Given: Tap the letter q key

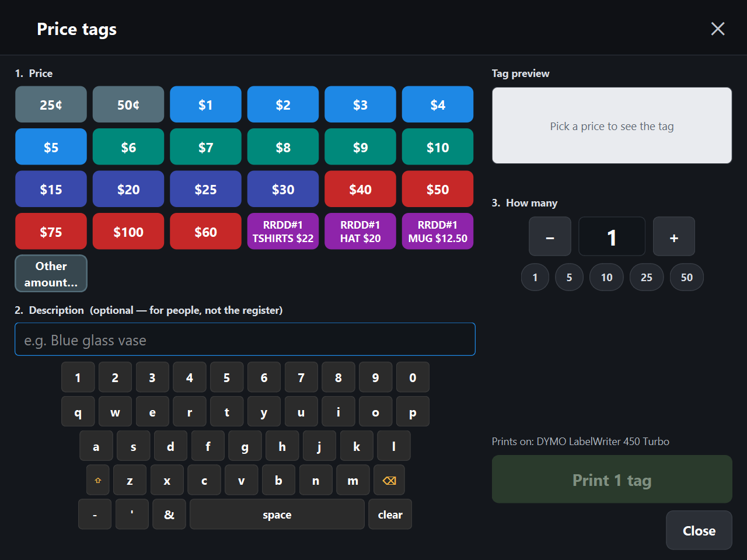Looking at the screenshot, I should [x=78, y=412].
